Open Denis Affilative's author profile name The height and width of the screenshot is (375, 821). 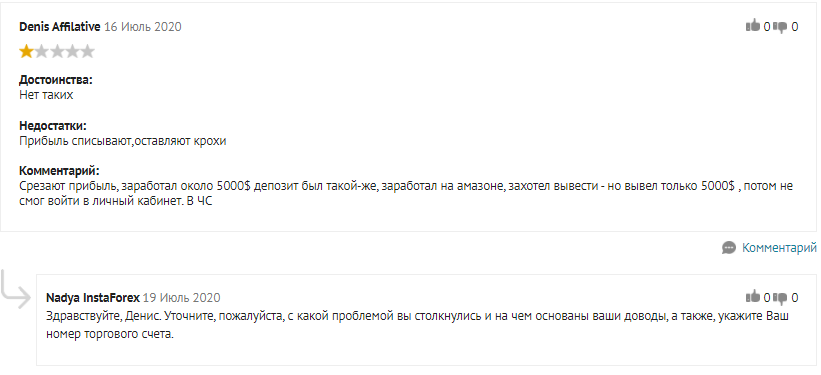pyautogui.click(x=60, y=27)
